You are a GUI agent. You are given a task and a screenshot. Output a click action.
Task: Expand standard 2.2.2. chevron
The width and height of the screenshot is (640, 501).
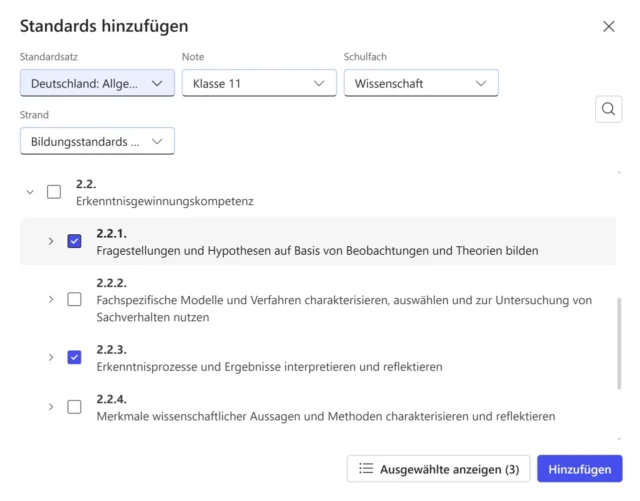click(x=51, y=299)
